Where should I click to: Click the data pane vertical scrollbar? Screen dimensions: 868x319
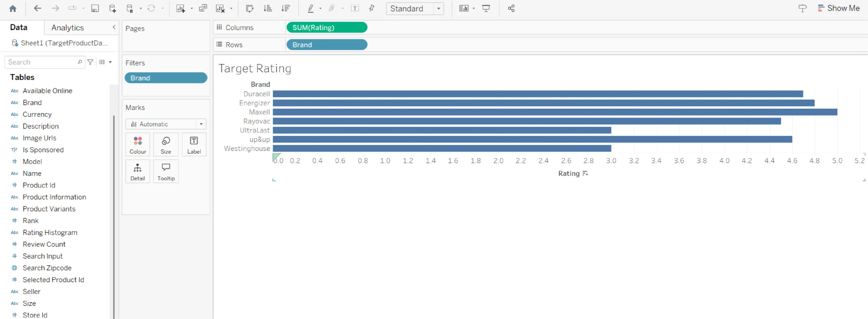click(x=114, y=217)
